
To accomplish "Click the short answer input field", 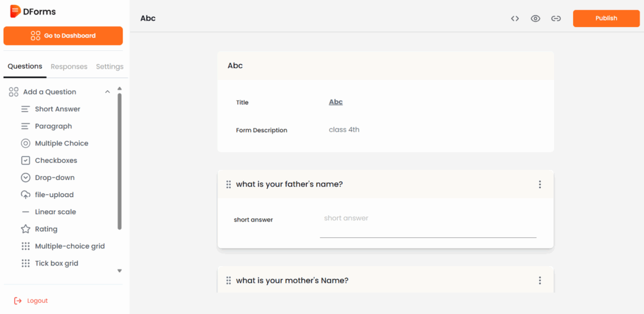I will [428, 227].
